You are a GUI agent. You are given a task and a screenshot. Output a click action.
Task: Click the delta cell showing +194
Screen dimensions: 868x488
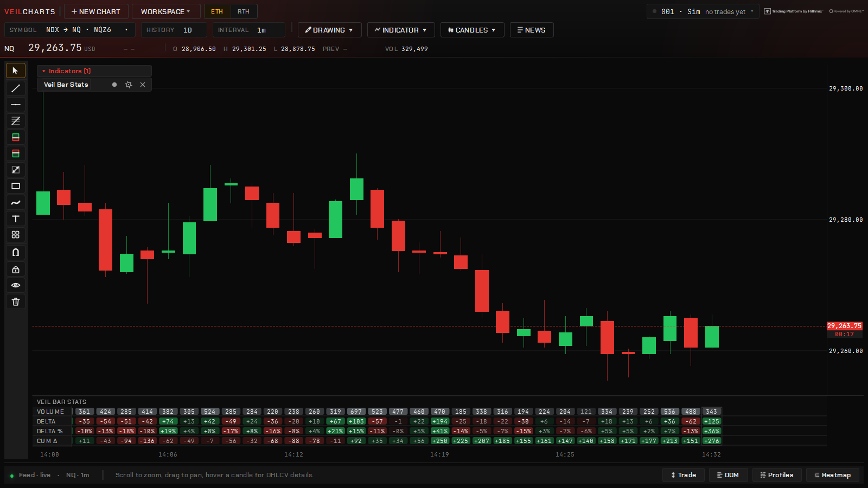coord(440,421)
